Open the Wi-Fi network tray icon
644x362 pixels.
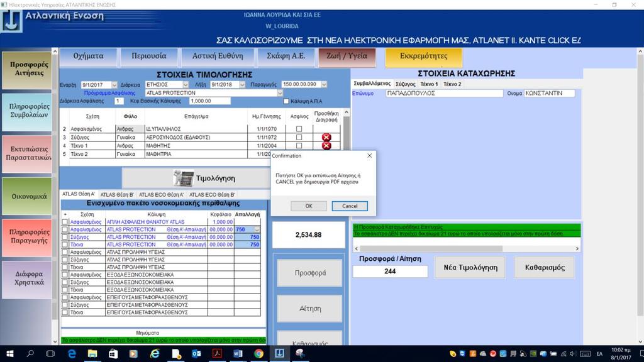click(563, 353)
